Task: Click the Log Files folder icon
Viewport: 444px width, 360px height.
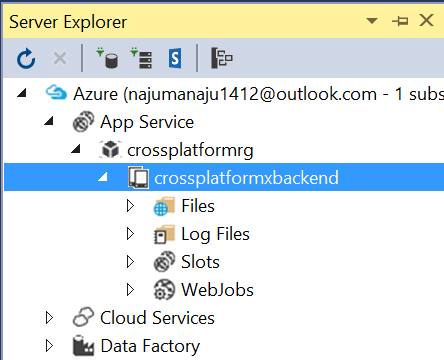Action: coord(164,234)
